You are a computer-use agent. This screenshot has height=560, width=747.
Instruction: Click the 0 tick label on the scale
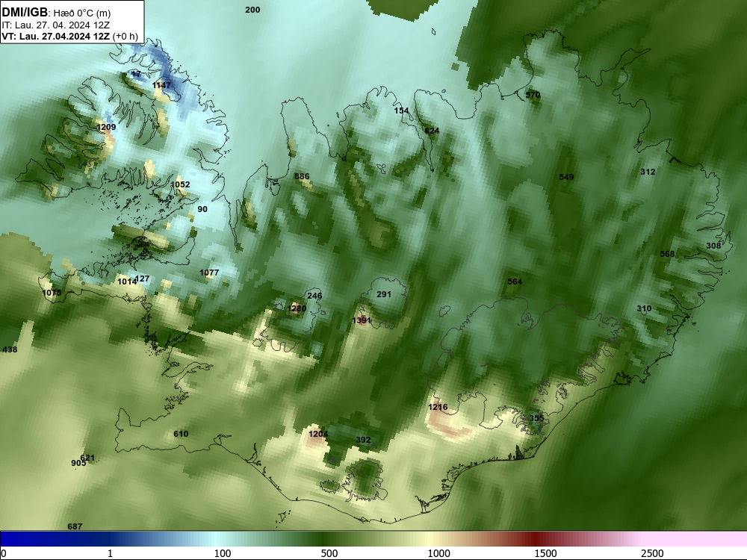pos(4,553)
